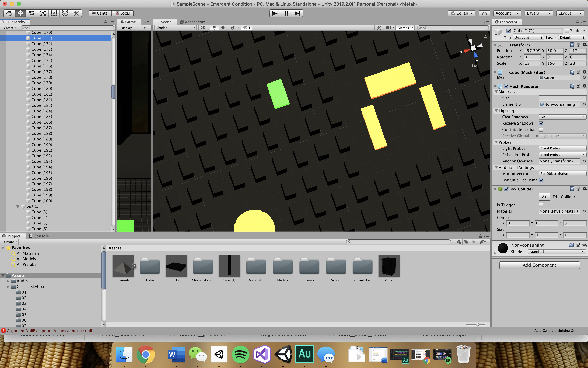Disable Mesh Renderer component checkbox
Screen dimensions: 588x368
click(x=506, y=86)
